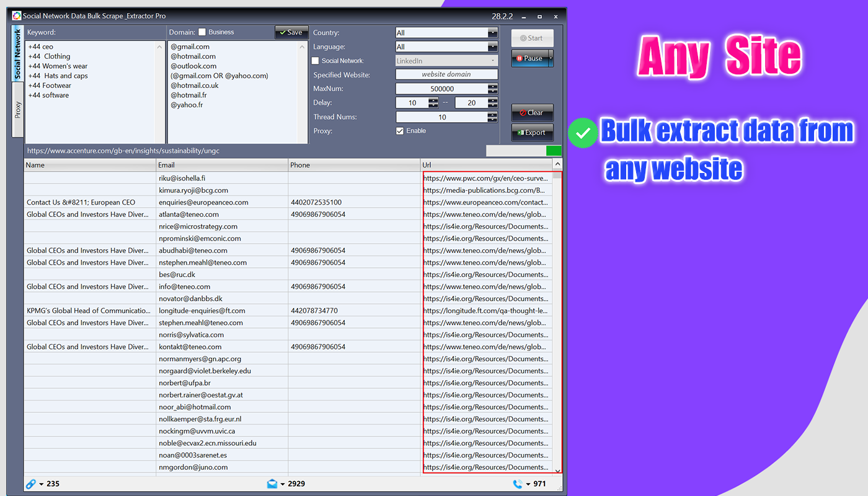The width and height of the screenshot is (868, 496).
Task: Switch to the Social Network side tab
Action: (x=17, y=54)
